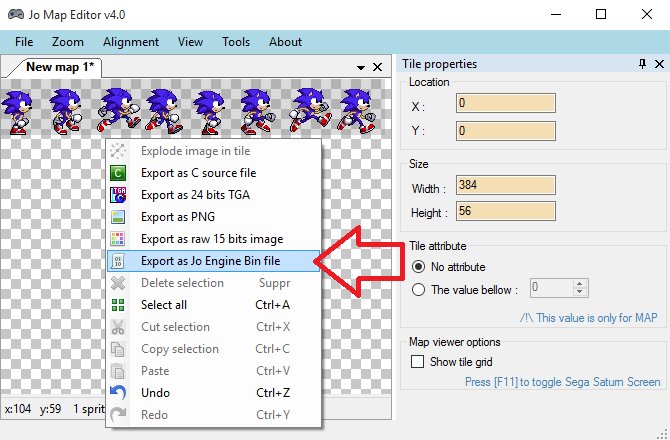This screenshot has height=440, width=670.
Task: Switch to the New map 1* tab
Action: point(59,67)
